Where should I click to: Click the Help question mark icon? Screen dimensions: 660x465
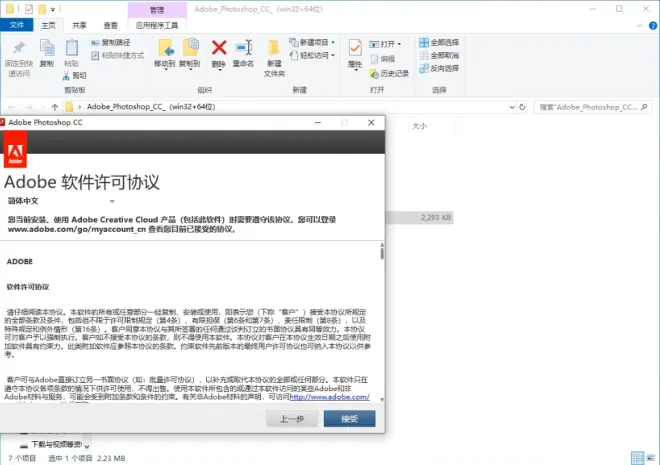[x=653, y=26]
